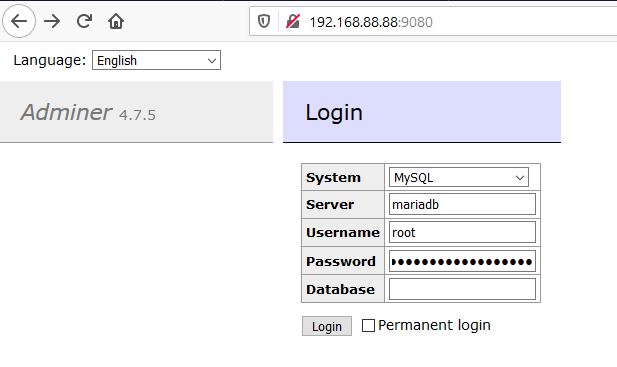Click the Username row label
Viewport: 617px width, 367px height.
tap(343, 232)
